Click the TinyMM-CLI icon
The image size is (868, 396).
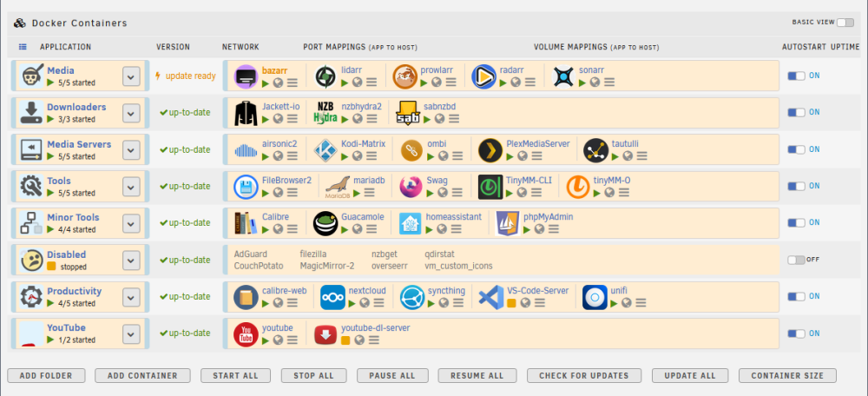point(490,187)
